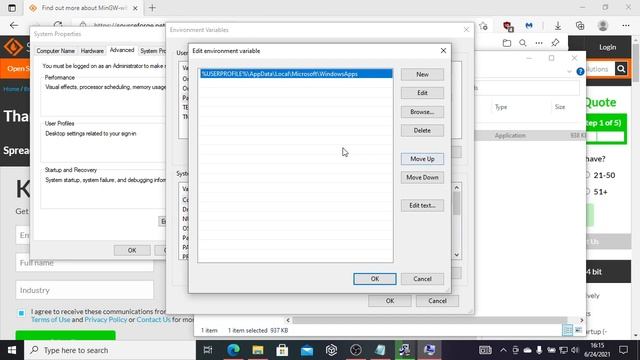Open the Privacy Policy link
Screen dimensions: 640x360
[x=106, y=320]
